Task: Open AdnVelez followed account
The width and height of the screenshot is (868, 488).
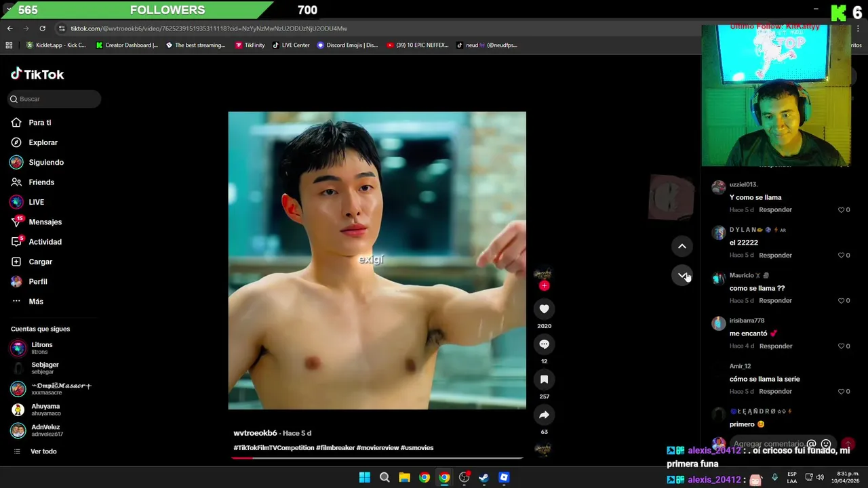Action: [x=45, y=430]
